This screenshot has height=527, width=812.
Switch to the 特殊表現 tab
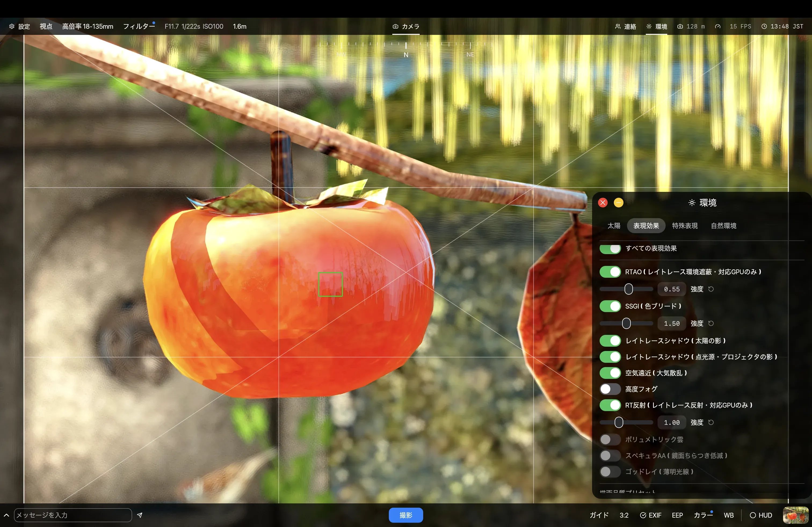[x=685, y=226]
